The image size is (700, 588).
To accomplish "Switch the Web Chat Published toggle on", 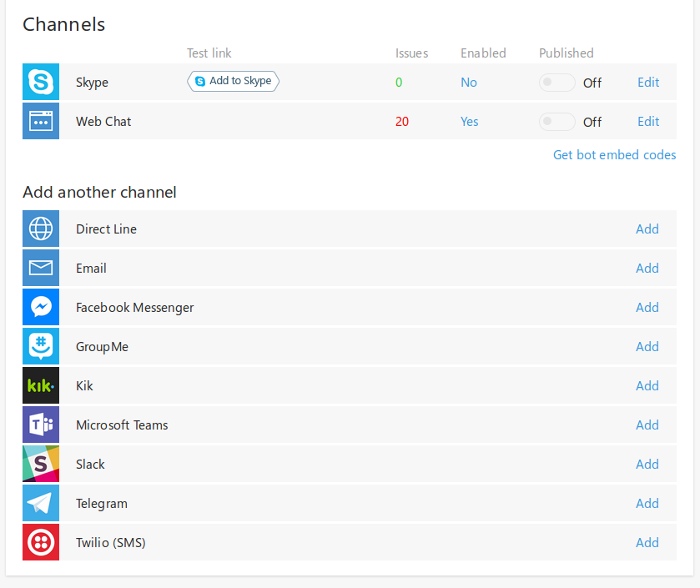I will coord(556,121).
